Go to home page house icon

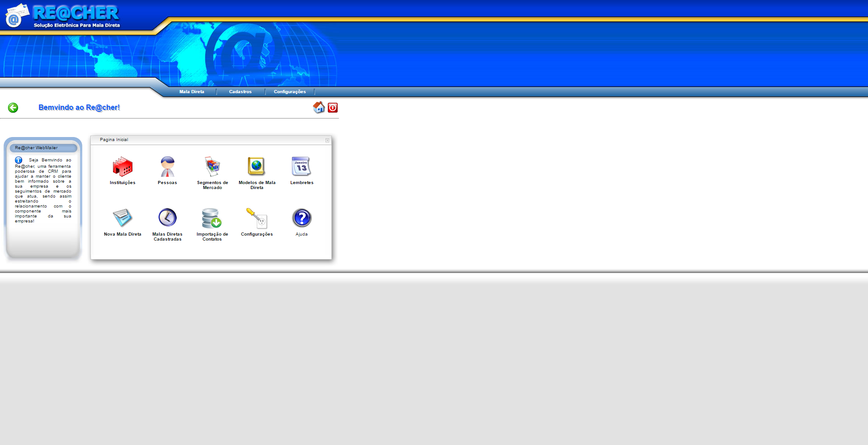pyautogui.click(x=319, y=107)
